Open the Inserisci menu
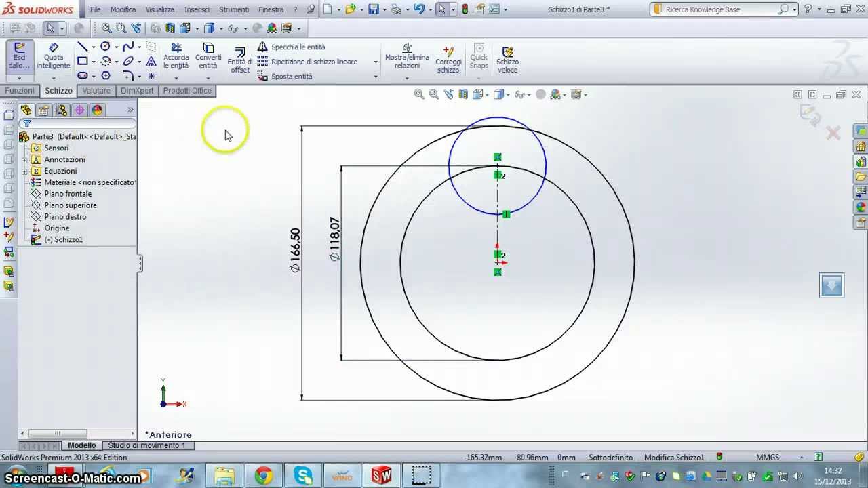868x488 pixels. [197, 9]
